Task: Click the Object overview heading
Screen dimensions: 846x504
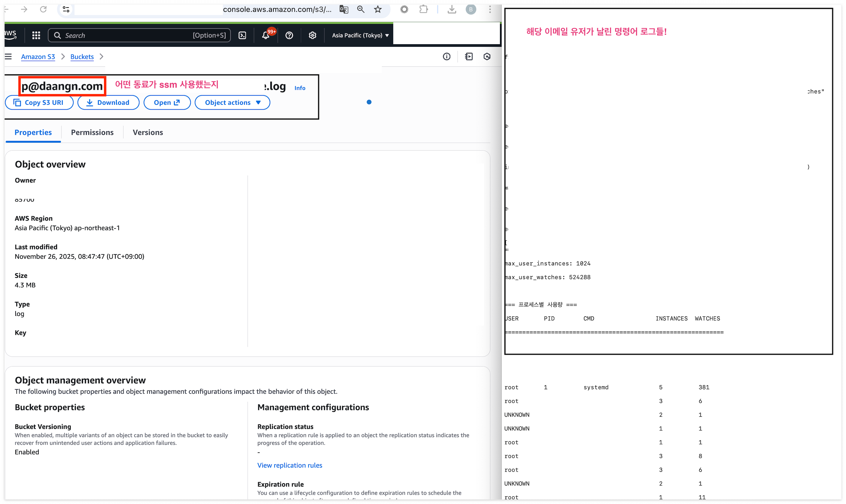Action: click(x=50, y=164)
